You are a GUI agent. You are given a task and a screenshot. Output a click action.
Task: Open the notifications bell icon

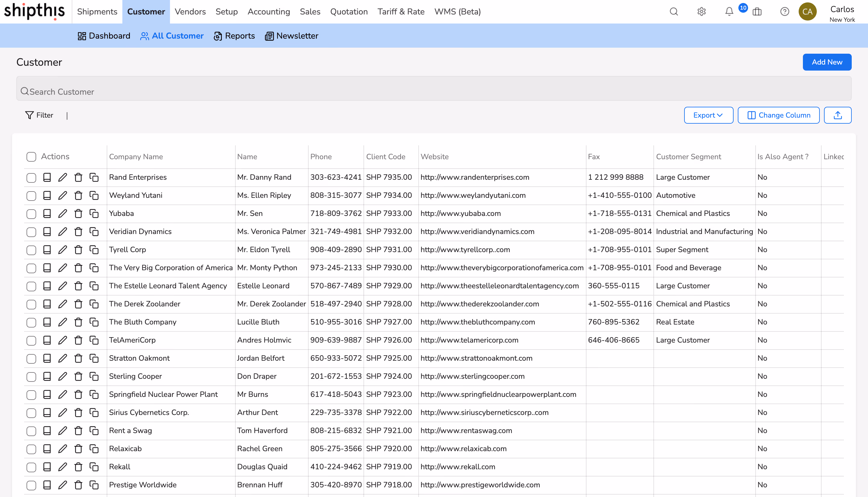[729, 11]
